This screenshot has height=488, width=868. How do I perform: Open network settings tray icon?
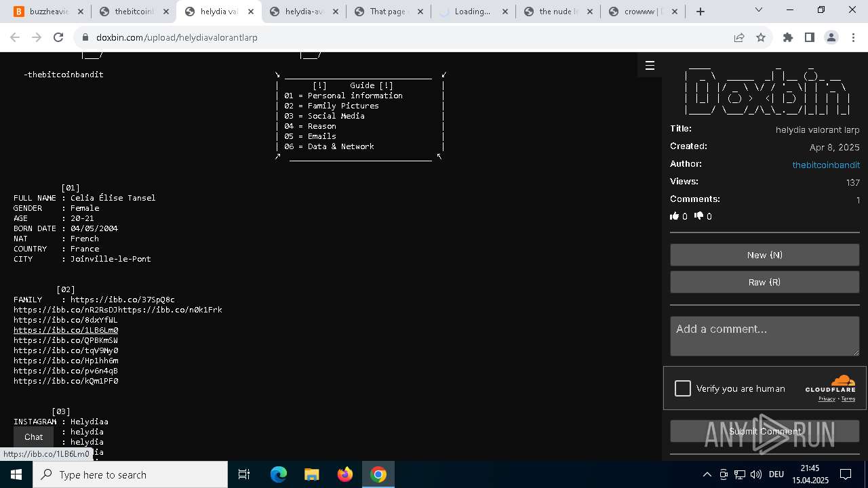point(740,474)
